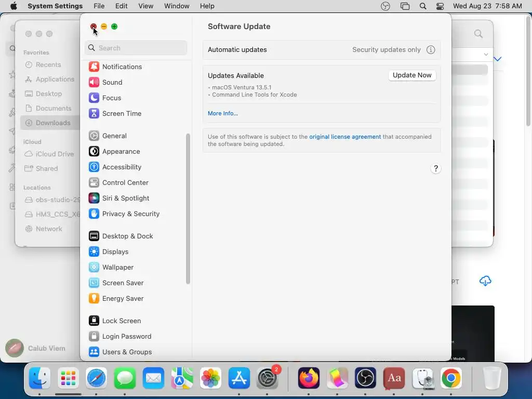The image size is (532, 399).
Task: Click Finder icon in the Dock
Action: [39, 378]
